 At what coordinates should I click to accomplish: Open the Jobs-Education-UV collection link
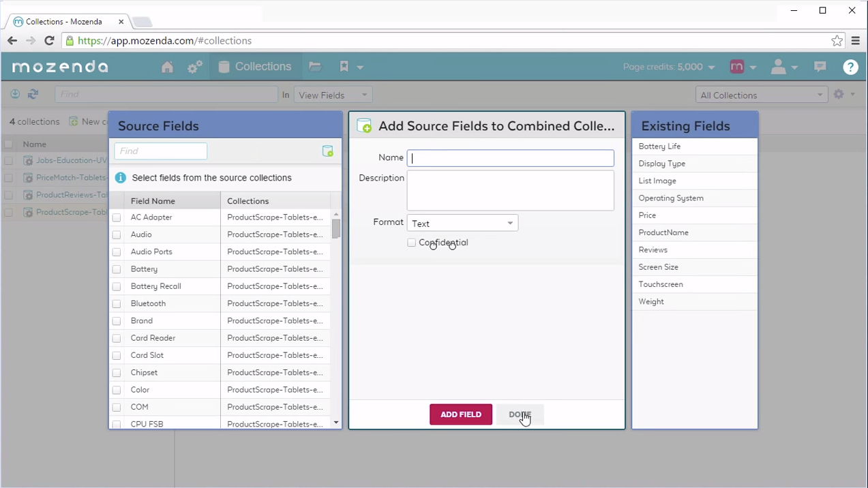pyautogui.click(x=72, y=160)
